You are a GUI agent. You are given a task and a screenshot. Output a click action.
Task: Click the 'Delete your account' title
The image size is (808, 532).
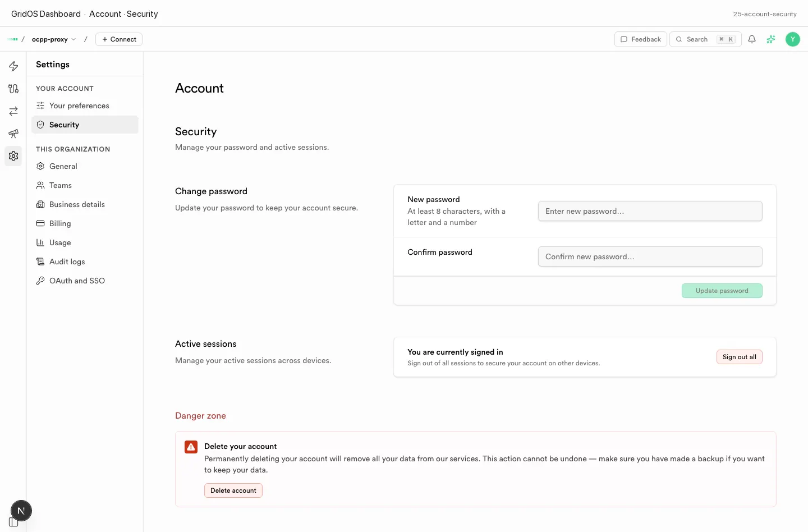240,446
